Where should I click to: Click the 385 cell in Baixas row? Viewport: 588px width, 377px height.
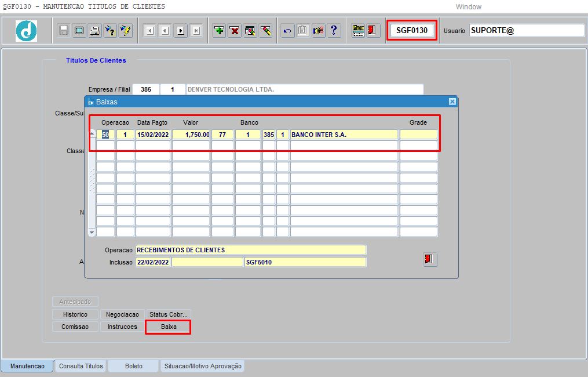tap(269, 135)
